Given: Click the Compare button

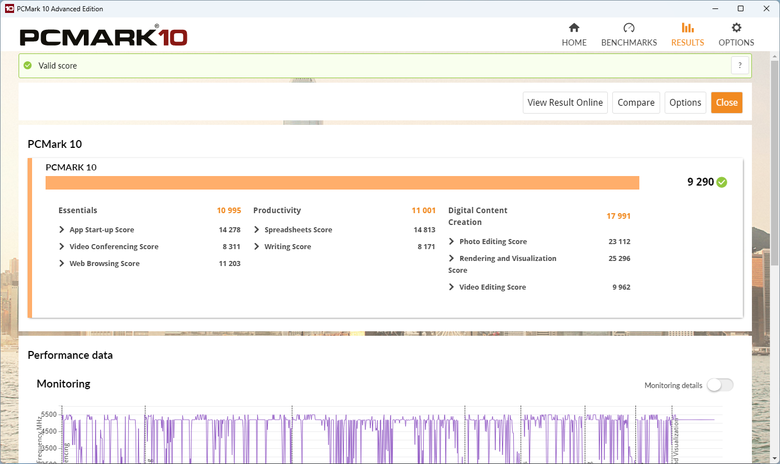Looking at the screenshot, I should coord(636,102).
